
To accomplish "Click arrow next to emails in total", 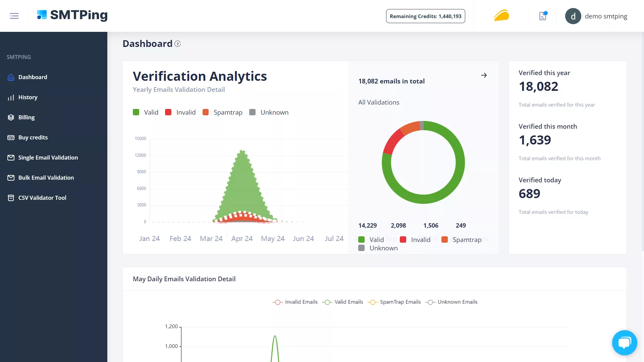I will (x=484, y=75).
